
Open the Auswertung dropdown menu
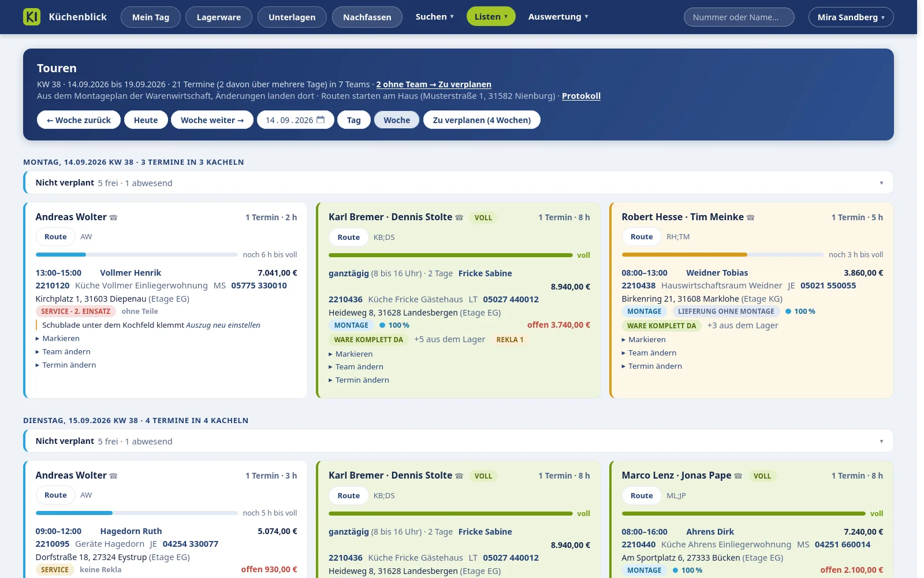[558, 17]
